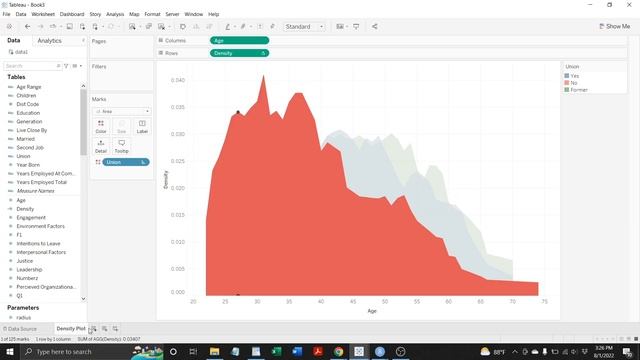Screen dimensions: 640x360
Task: Open the Highlight pen dropdown arrow
Action: [235, 27]
